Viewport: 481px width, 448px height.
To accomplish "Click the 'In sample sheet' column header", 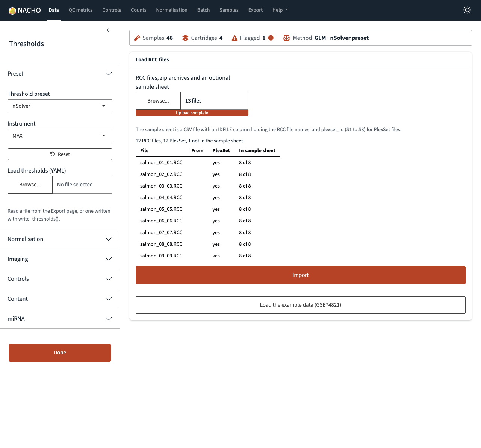I will (x=257, y=151).
